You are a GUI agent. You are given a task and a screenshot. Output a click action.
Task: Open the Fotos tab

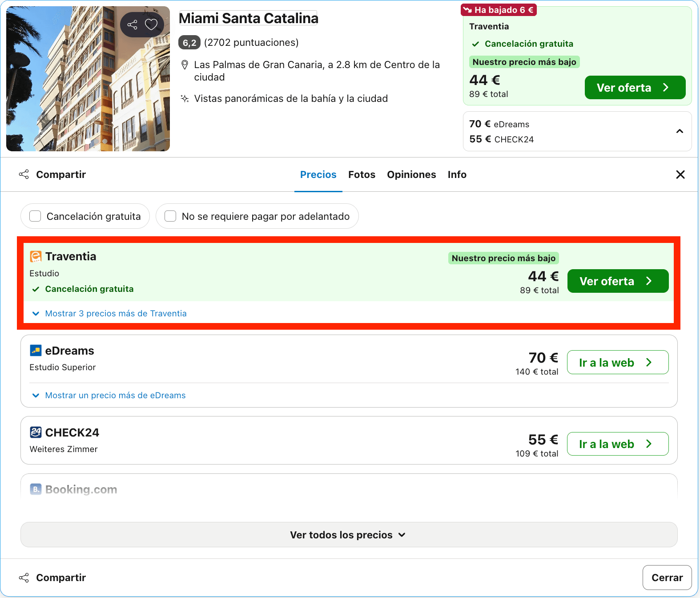coord(362,174)
